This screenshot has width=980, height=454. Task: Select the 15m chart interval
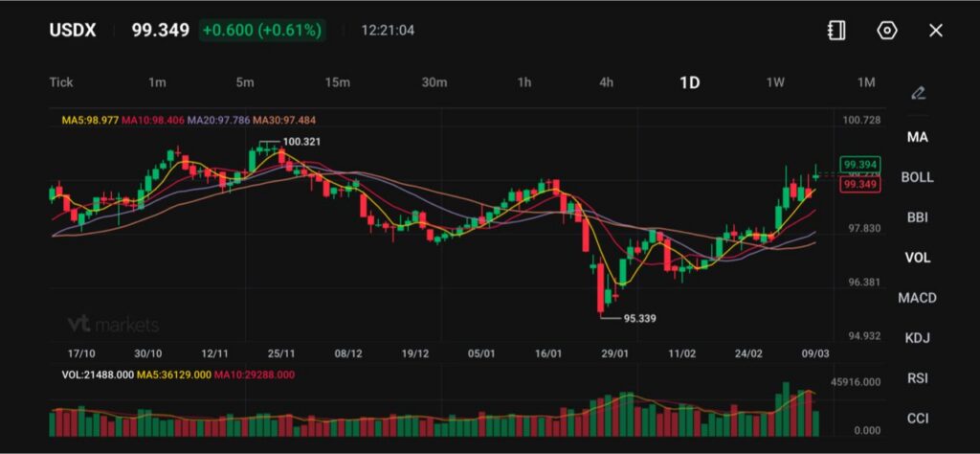(337, 82)
